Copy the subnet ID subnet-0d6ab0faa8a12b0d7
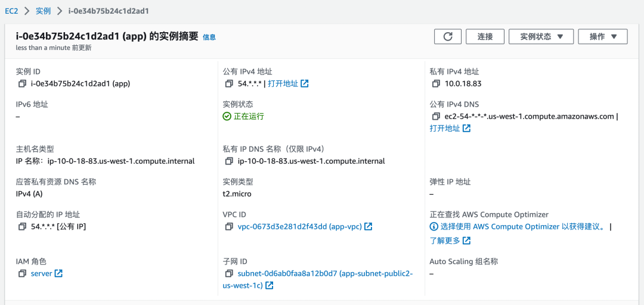 point(229,273)
